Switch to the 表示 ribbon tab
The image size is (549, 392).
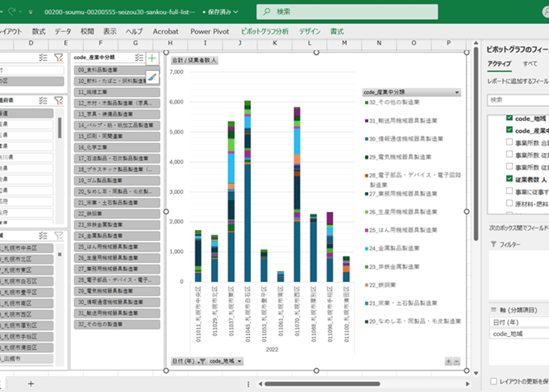110,31
